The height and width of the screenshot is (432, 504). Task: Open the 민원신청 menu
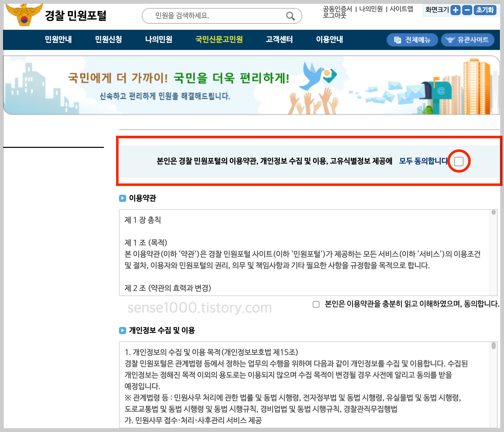click(109, 40)
